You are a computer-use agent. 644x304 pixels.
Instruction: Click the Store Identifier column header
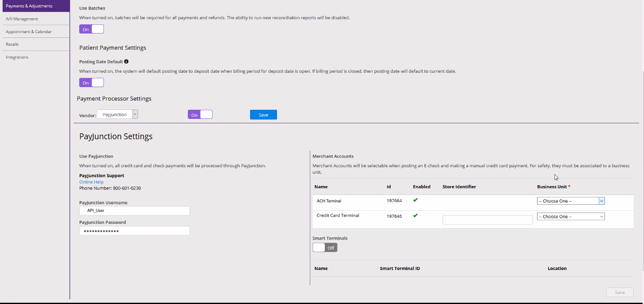click(459, 186)
